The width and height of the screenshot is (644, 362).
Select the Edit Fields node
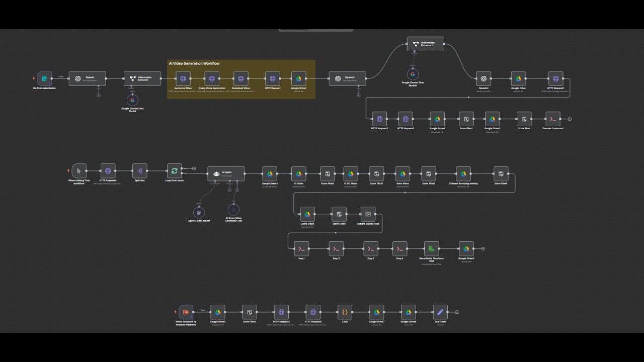point(440,312)
